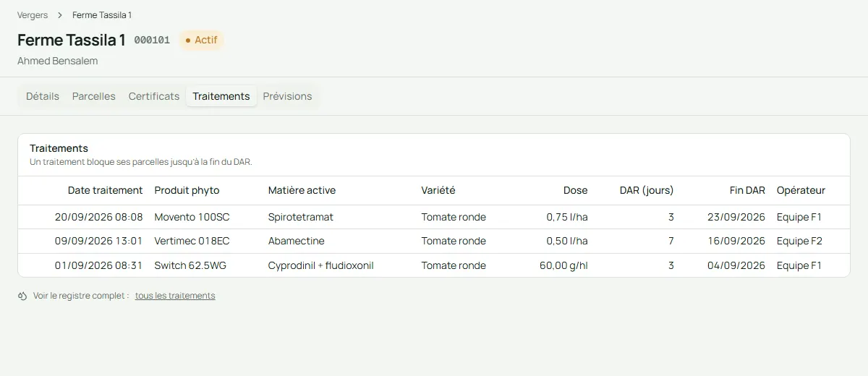Screen dimensions: 868x376
Task: Click the Switch 62.5WG product cell
Action: pyautogui.click(x=190, y=265)
